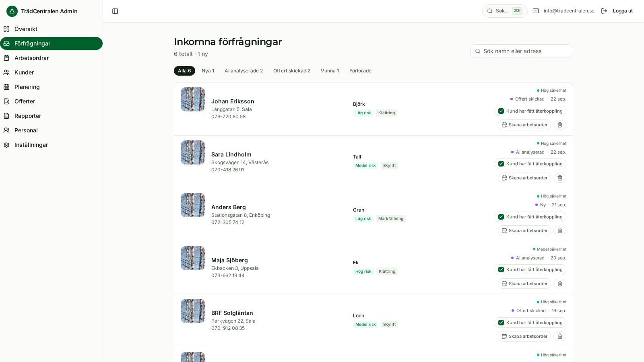Open Översikt from the sidebar
The width and height of the screenshot is (644, 362).
pos(51,29)
